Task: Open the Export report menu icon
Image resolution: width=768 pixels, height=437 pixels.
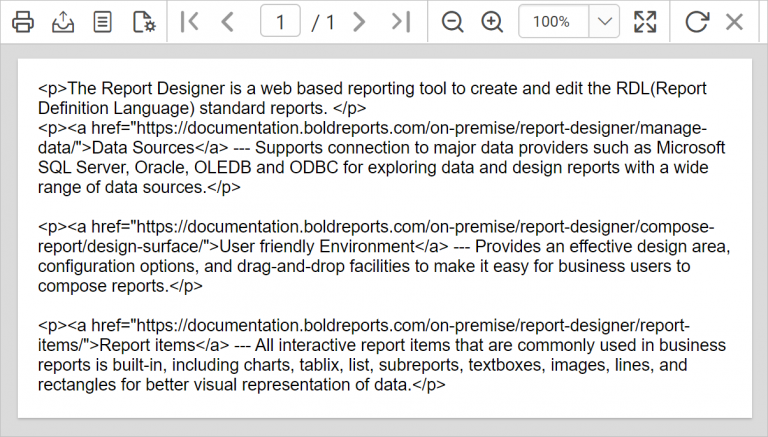Action: tap(63, 22)
